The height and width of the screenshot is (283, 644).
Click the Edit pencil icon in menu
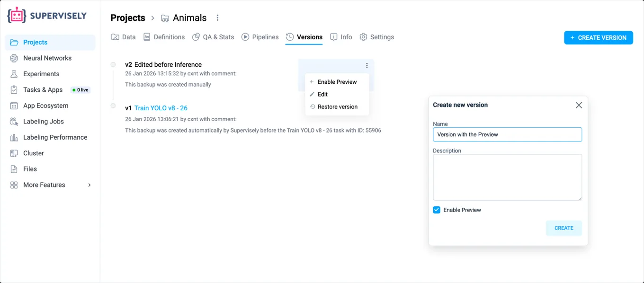pyautogui.click(x=313, y=94)
